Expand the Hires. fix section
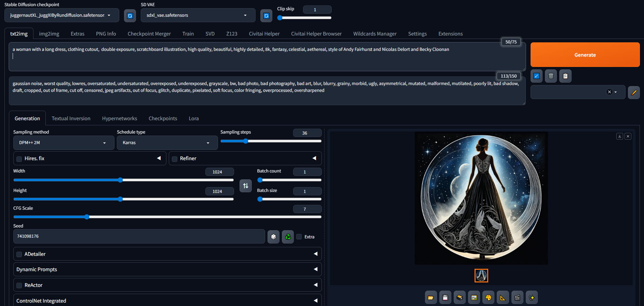644x306 pixels. tap(159, 158)
